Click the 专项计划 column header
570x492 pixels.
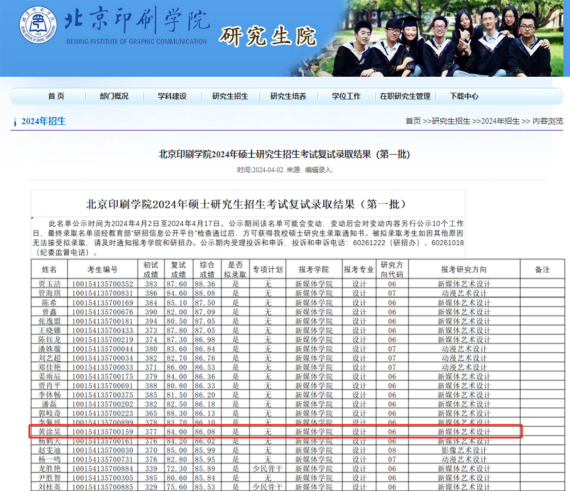pyautogui.click(x=268, y=269)
